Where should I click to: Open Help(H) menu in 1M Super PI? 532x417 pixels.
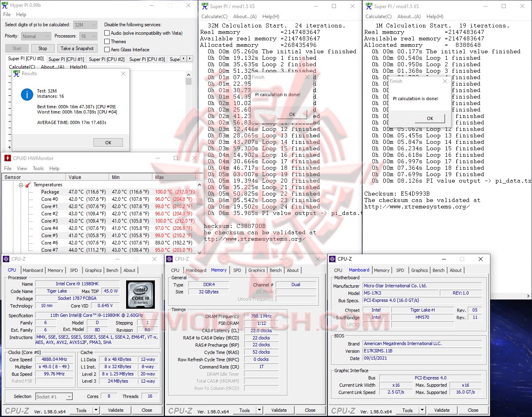coord(435,17)
